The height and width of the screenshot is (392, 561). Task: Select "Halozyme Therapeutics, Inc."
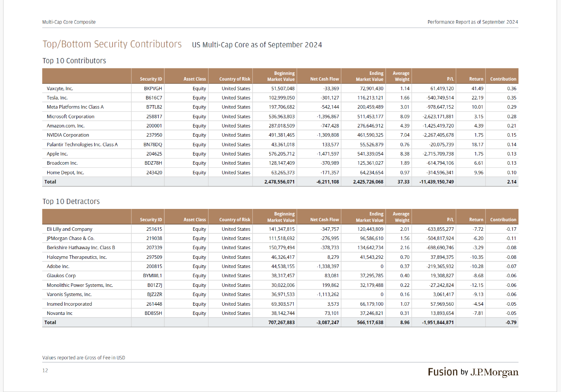77,257
